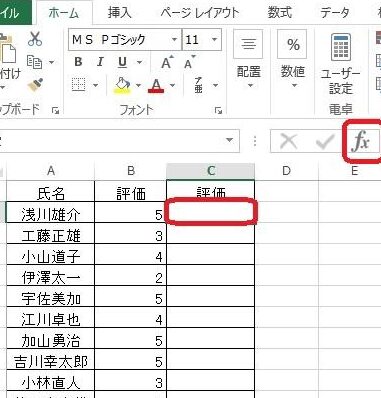The image size is (381, 398).
Task: Click the ユーザー設定 calculator icon
Action: [341, 63]
